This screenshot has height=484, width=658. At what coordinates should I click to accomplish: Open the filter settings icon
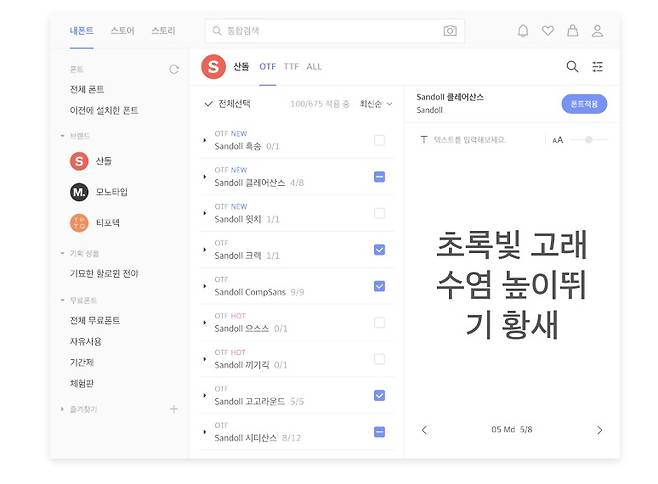[x=598, y=67]
